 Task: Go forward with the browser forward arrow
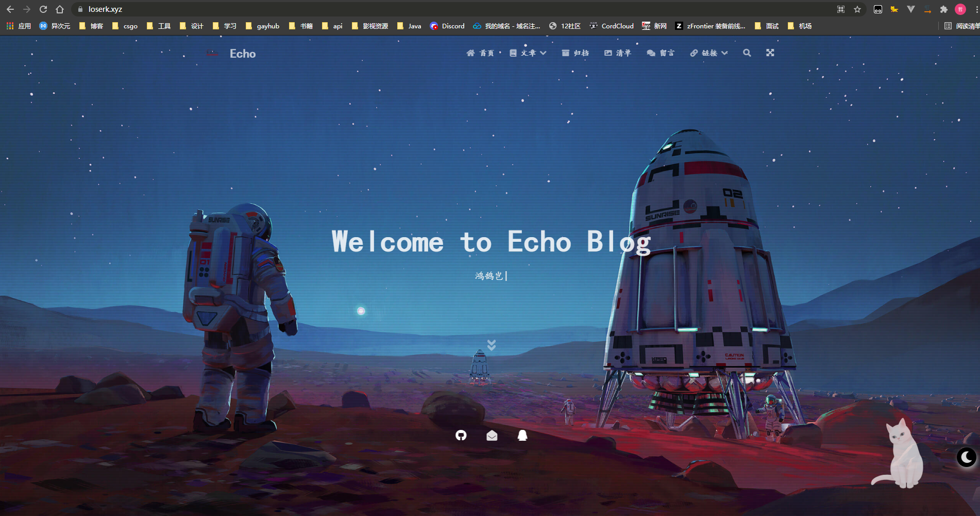(27, 9)
